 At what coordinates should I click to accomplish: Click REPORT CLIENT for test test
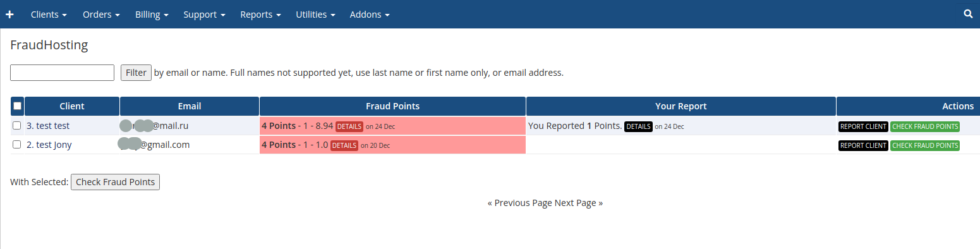863,126
